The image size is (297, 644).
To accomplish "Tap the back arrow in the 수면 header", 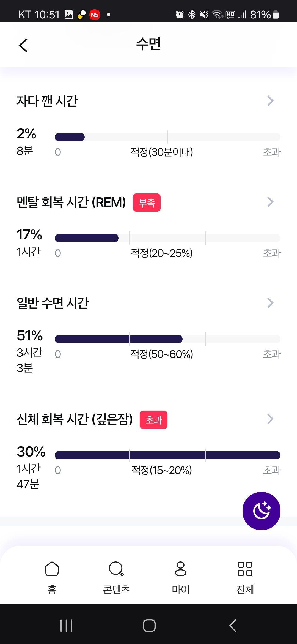I will point(23,45).
